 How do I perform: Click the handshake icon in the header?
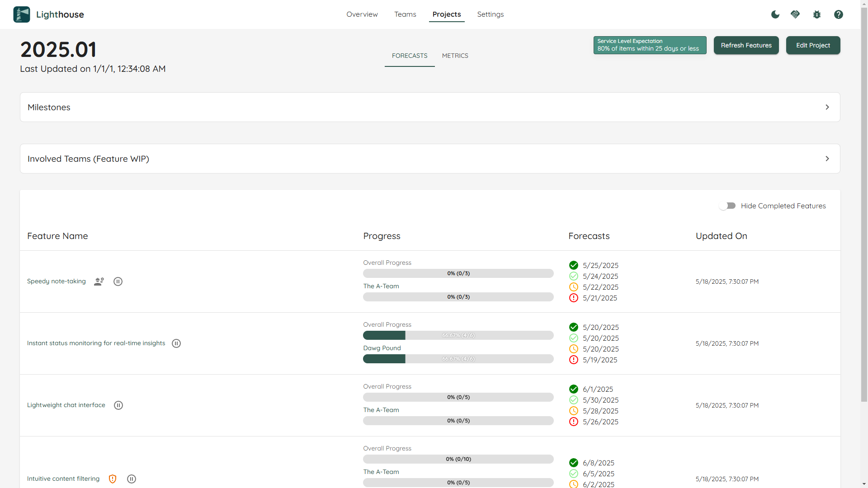pyautogui.click(x=795, y=14)
